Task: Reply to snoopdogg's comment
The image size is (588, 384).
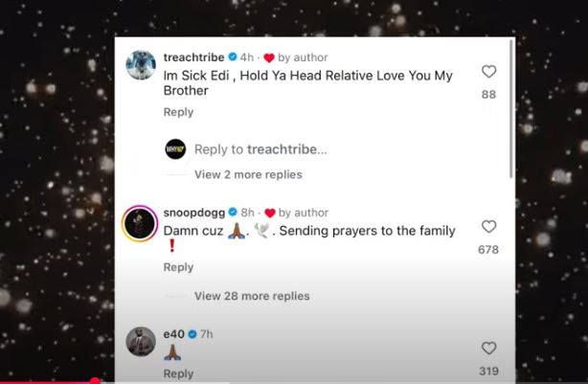Action: pyautogui.click(x=178, y=267)
